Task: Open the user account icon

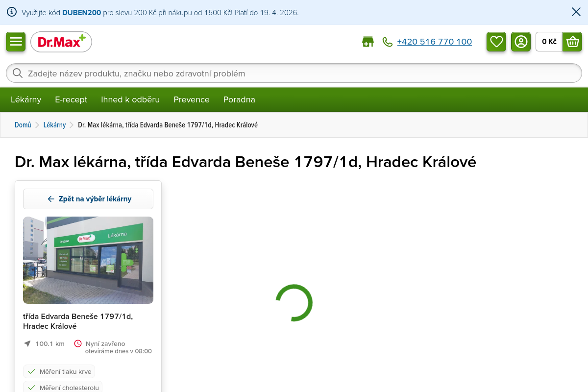Action: (x=521, y=42)
